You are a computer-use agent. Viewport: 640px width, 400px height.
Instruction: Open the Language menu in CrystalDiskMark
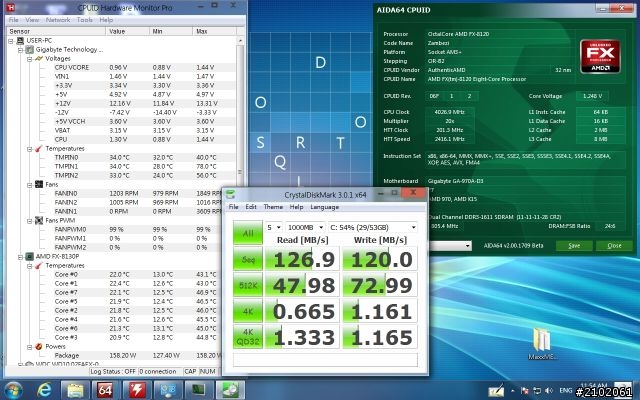(324, 207)
